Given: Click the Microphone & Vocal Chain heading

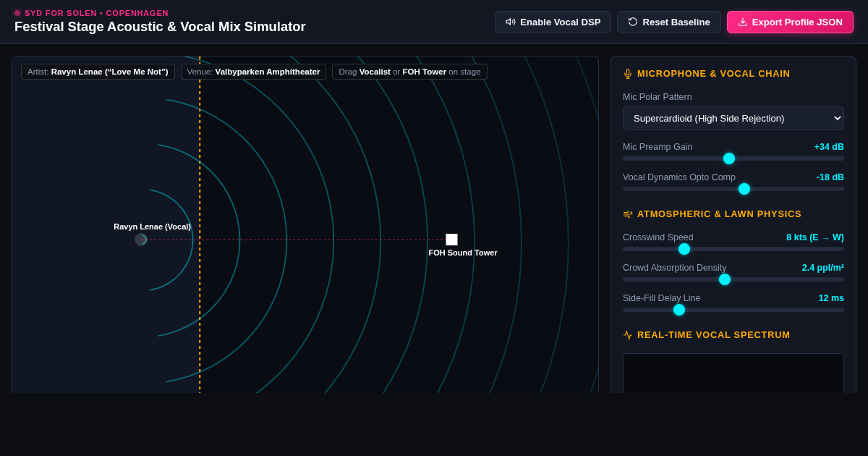Looking at the screenshot, I should (713, 74).
